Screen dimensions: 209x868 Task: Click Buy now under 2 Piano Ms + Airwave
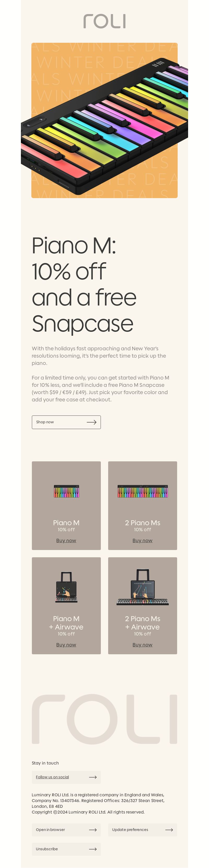click(142, 645)
